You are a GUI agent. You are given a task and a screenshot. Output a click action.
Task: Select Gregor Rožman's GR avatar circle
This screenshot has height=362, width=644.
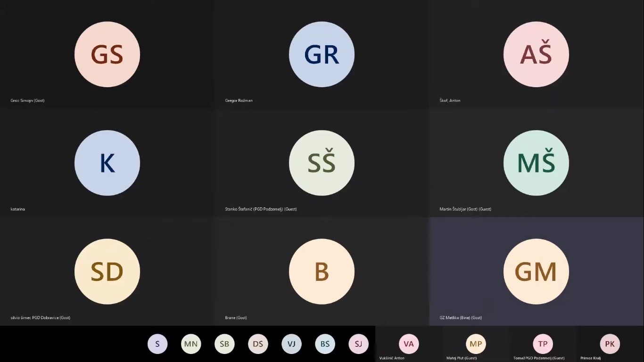pos(322,54)
